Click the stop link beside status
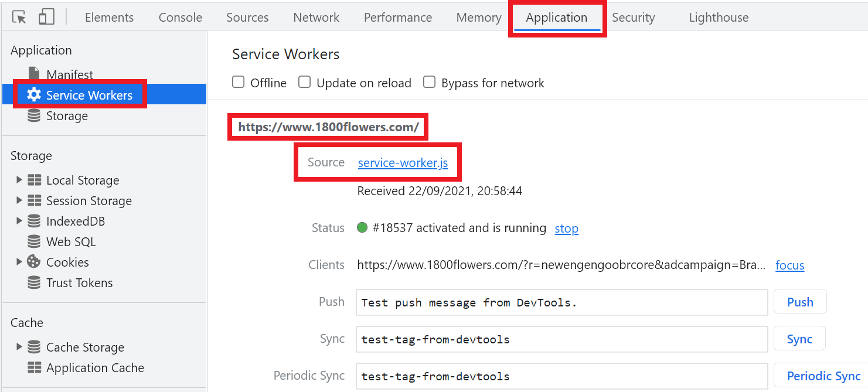 (567, 228)
